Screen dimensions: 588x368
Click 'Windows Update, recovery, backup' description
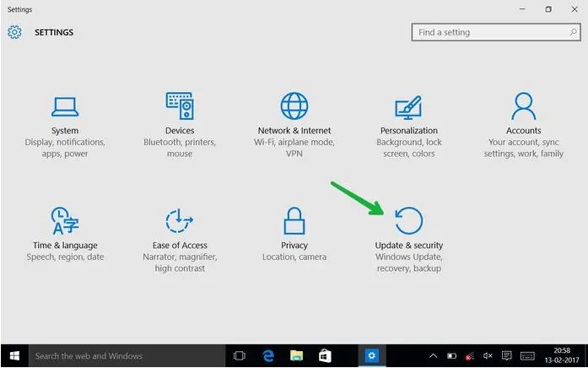click(409, 262)
